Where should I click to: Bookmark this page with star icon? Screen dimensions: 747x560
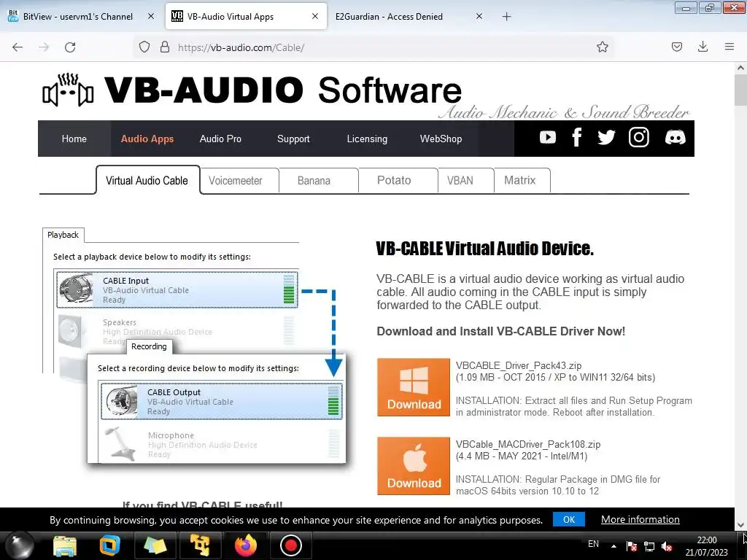602,47
